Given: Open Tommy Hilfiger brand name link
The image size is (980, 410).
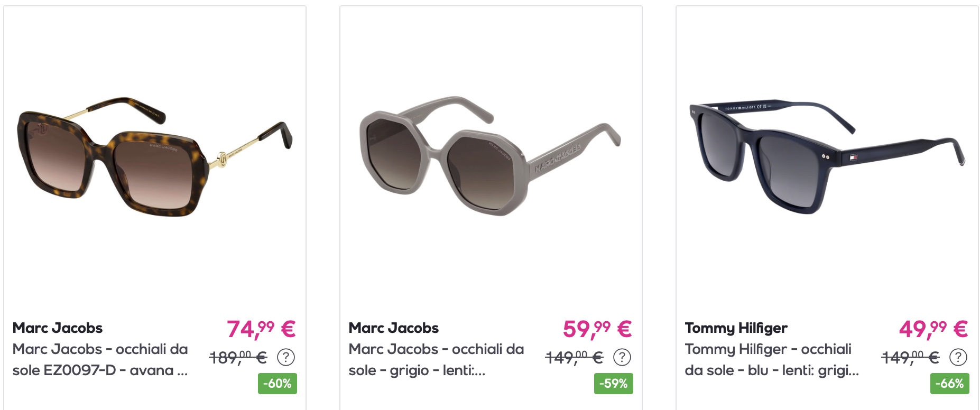Looking at the screenshot, I should pos(736,329).
